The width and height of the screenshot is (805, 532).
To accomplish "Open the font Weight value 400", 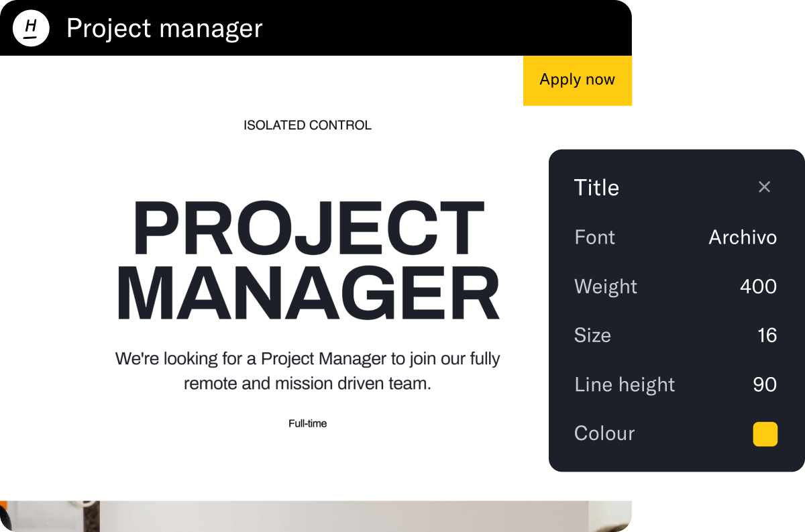I will tap(759, 286).
